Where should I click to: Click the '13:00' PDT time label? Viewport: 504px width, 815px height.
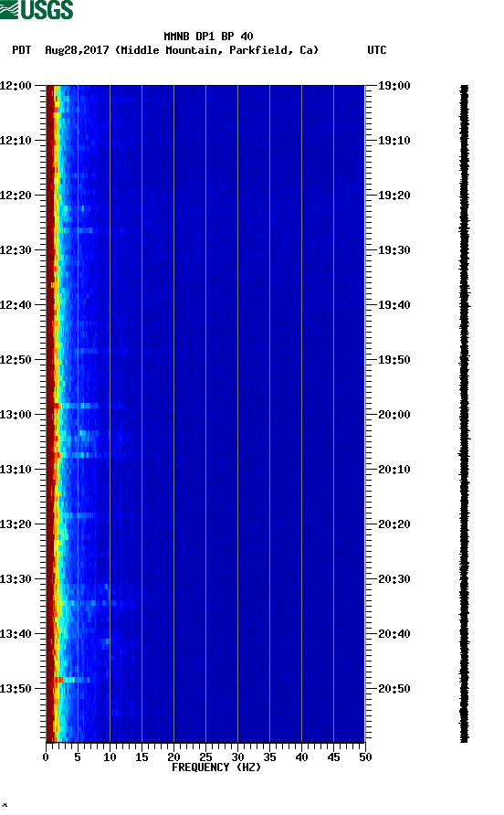pos(16,415)
